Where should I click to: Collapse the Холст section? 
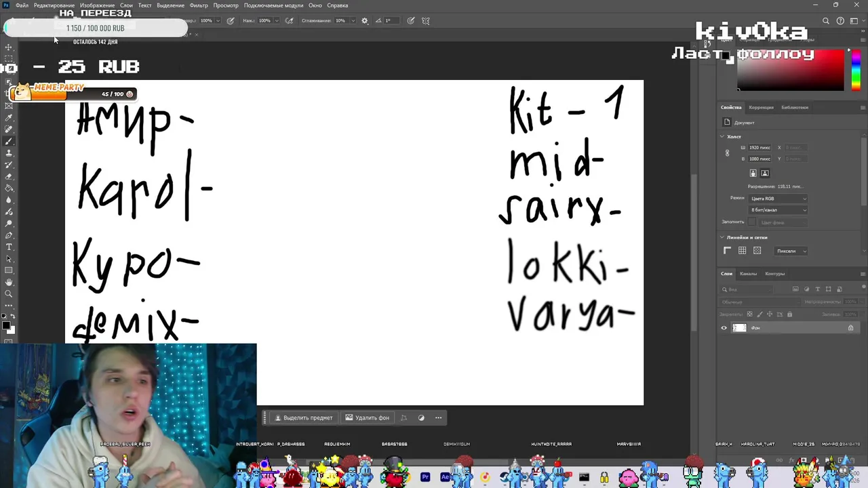(722, 136)
